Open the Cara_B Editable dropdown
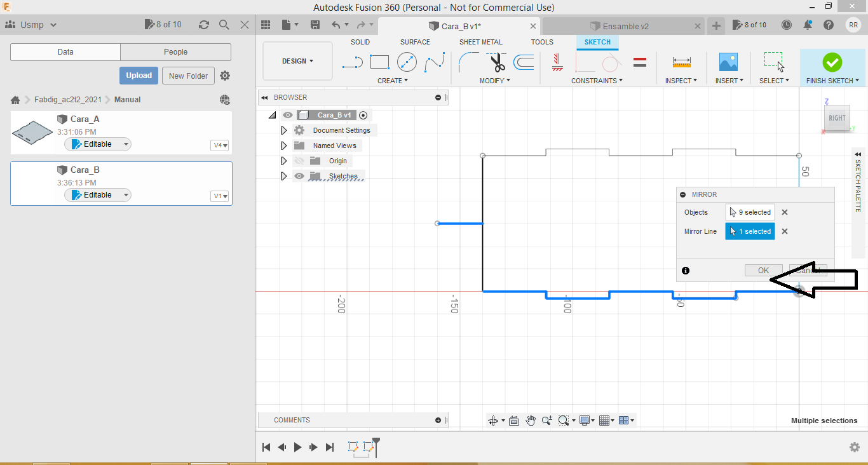The height and width of the screenshot is (465, 868). [98, 195]
